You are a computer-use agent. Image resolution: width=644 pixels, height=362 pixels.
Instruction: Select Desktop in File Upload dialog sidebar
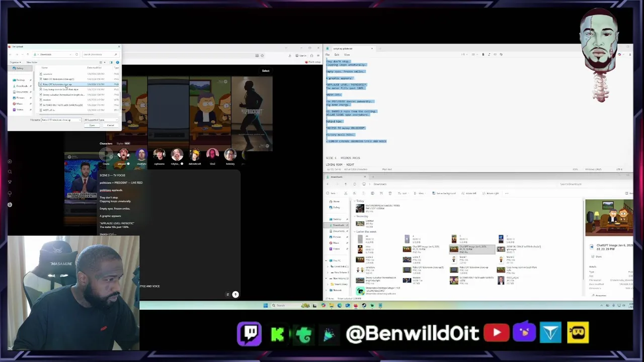(x=20, y=80)
